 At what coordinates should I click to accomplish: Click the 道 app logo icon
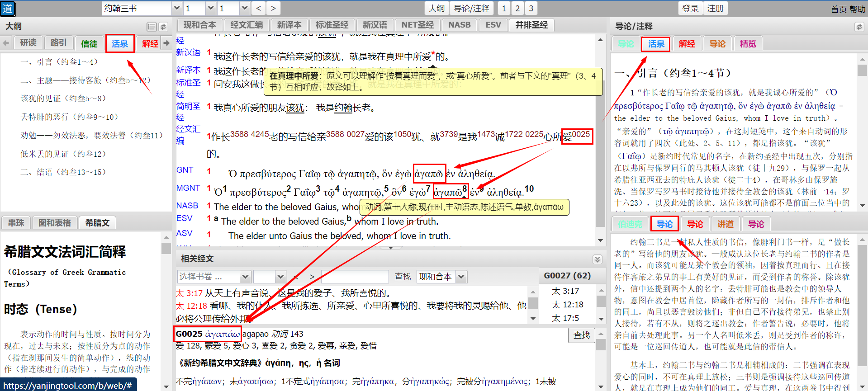point(8,8)
